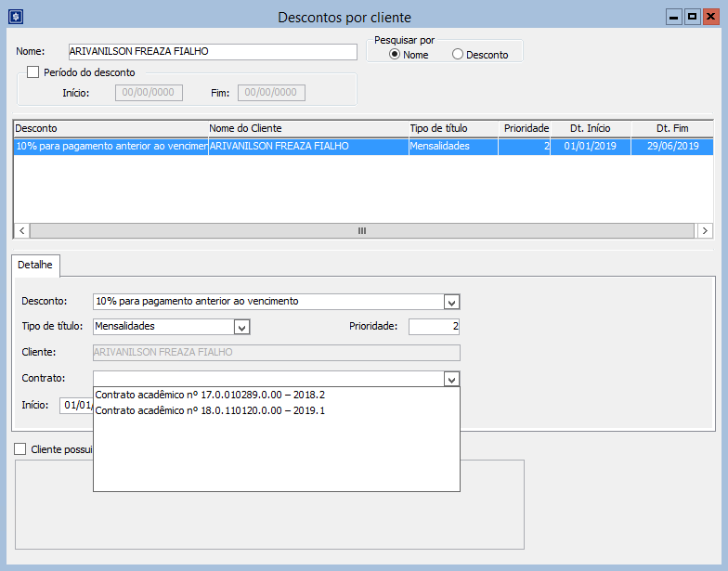This screenshot has width=728, height=571.
Task: Open the Tipo de título dropdown
Action: (x=241, y=327)
